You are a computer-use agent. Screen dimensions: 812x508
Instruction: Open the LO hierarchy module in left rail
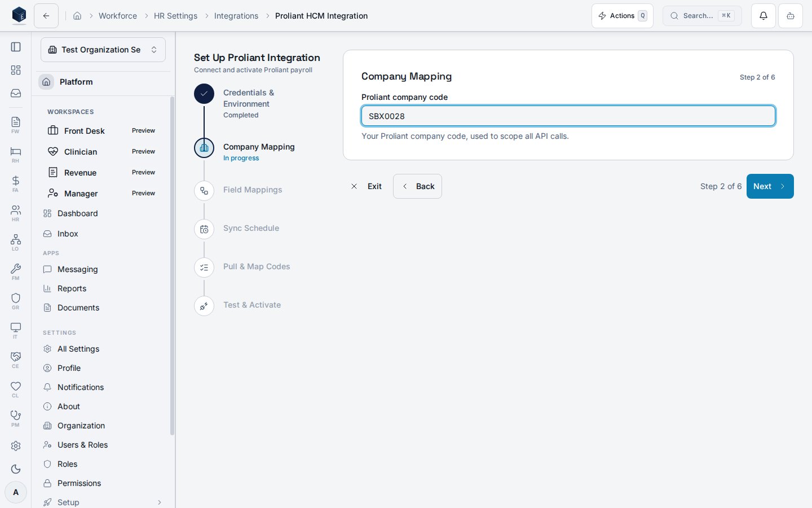16,242
